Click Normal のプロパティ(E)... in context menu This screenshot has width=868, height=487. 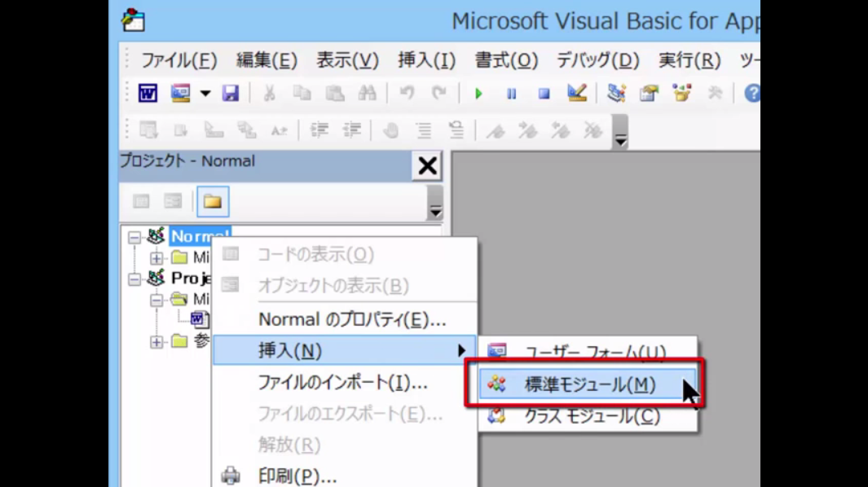pos(351,319)
